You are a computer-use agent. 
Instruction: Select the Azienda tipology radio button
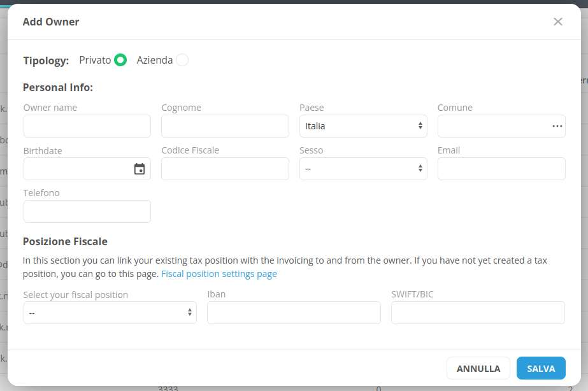coord(182,60)
